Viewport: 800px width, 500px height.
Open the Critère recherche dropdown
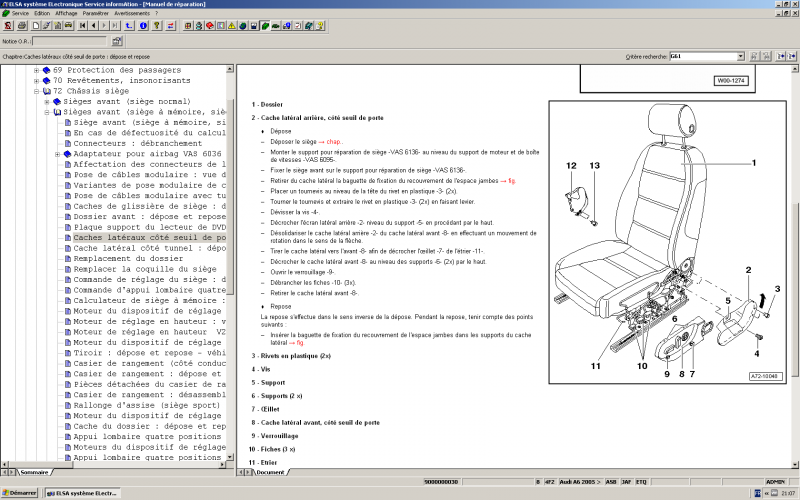click(740, 57)
